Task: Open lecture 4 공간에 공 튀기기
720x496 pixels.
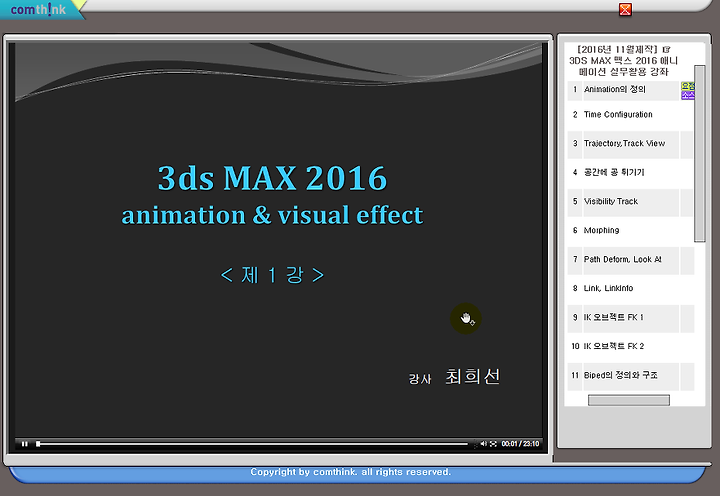Action: point(614,173)
